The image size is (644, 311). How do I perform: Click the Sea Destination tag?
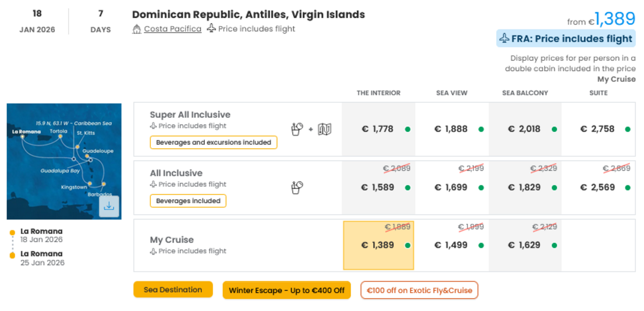pyautogui.click(x=173, y=290)
